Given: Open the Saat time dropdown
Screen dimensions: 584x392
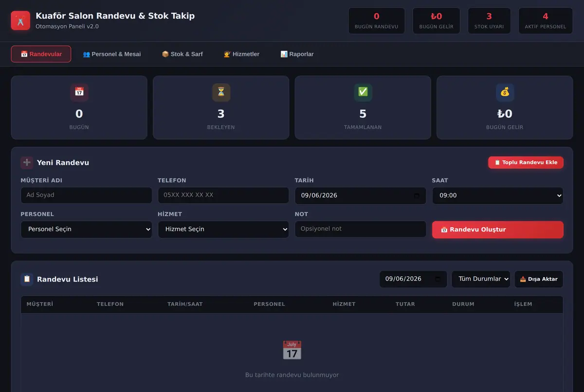Looking at the screenshot, I should pos(497,196).
